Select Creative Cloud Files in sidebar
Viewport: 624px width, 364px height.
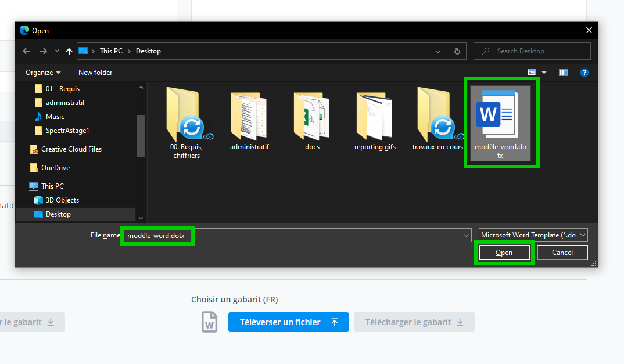tap(71, 149)
